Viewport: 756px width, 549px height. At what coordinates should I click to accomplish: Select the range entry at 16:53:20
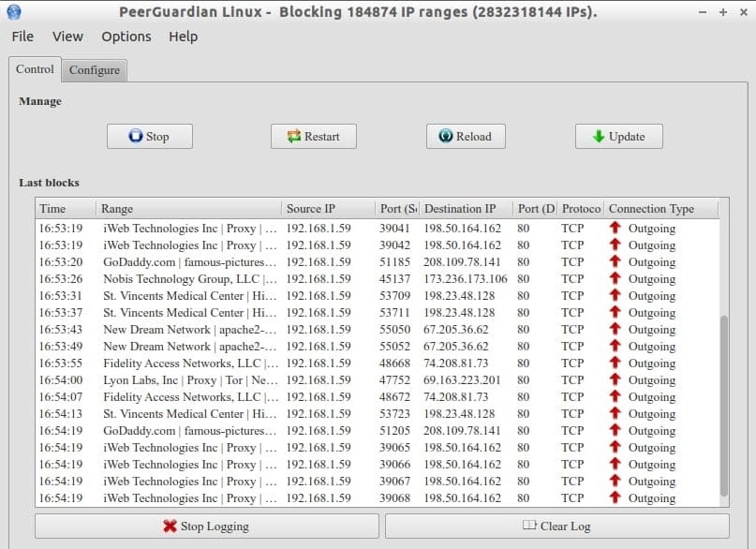tap(190, 262)
